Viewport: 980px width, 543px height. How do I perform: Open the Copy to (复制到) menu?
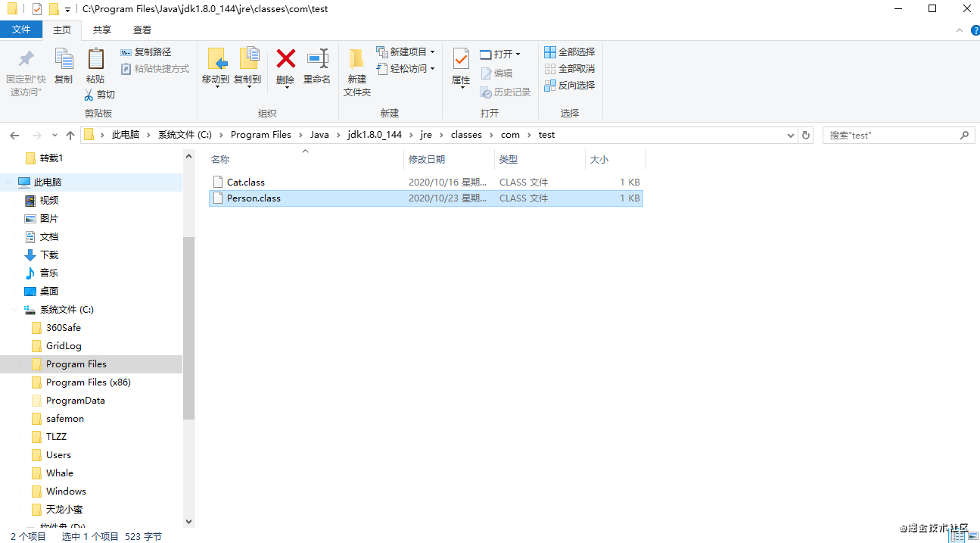click(247, 67)
